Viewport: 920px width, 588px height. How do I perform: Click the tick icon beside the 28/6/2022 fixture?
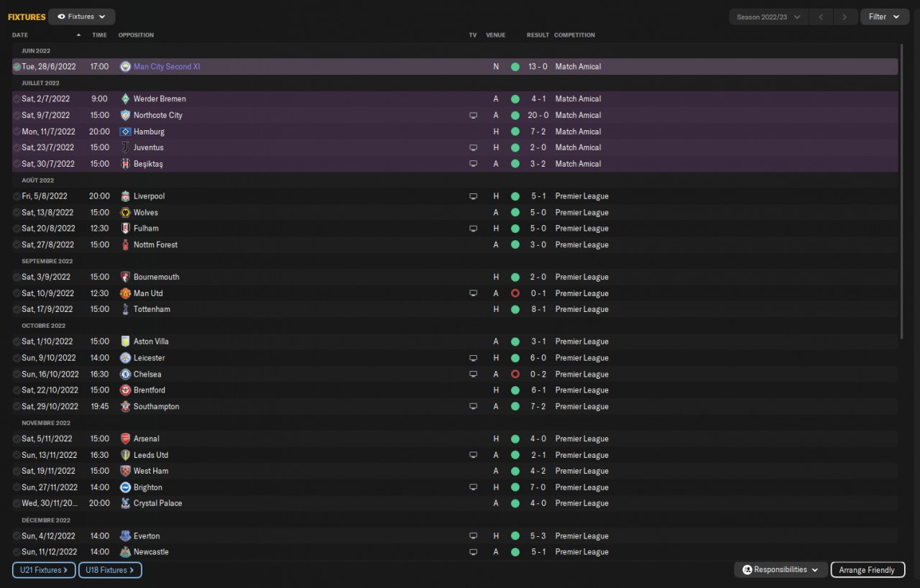coord(17,67)
